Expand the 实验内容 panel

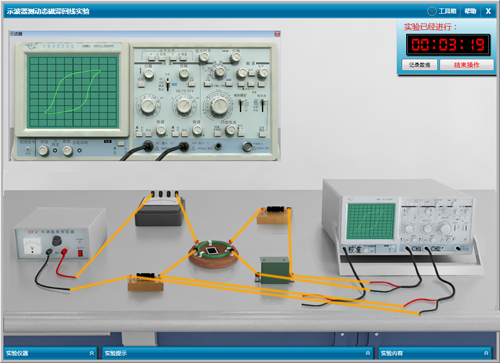435,353
